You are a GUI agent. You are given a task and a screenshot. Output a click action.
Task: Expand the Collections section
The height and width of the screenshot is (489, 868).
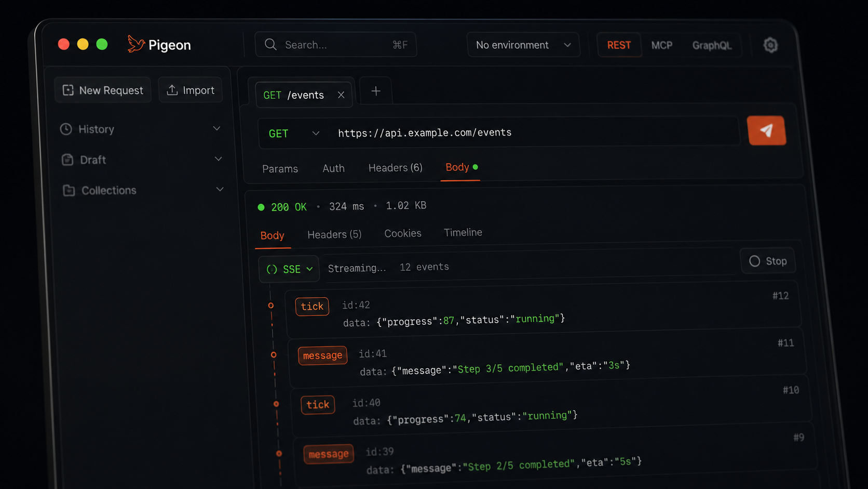(x=220, y=190)
